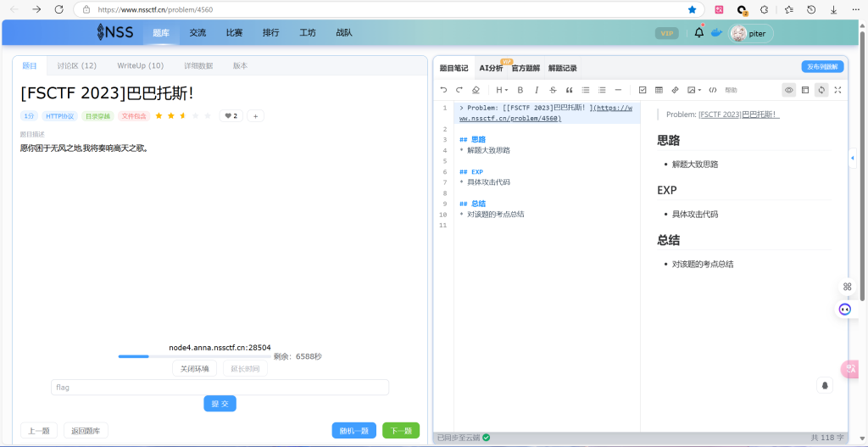The image size is (868, 447).
Task: Click the strikethrough icon in editor toolbar
Action: click(553, 90)
